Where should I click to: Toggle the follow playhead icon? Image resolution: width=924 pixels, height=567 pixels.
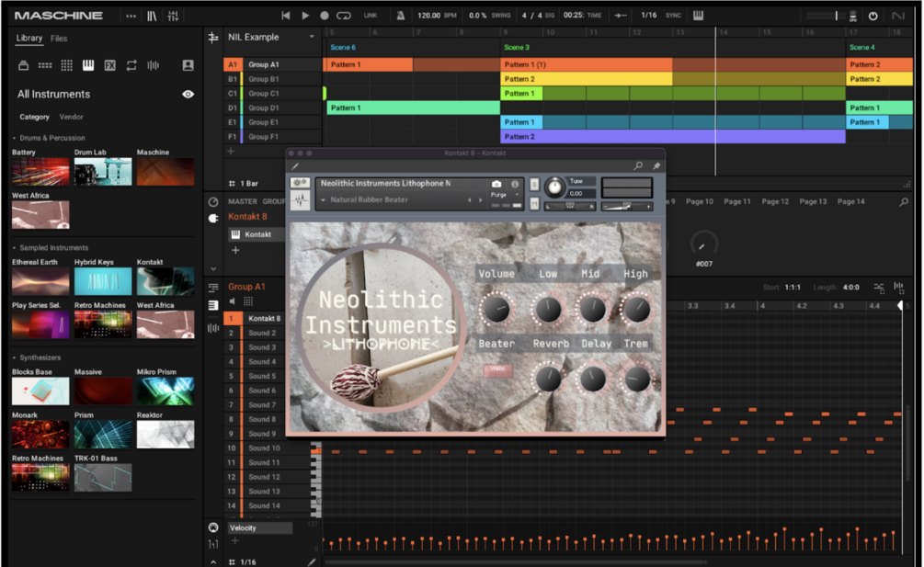pyautogui.click(x=621, y=16)
